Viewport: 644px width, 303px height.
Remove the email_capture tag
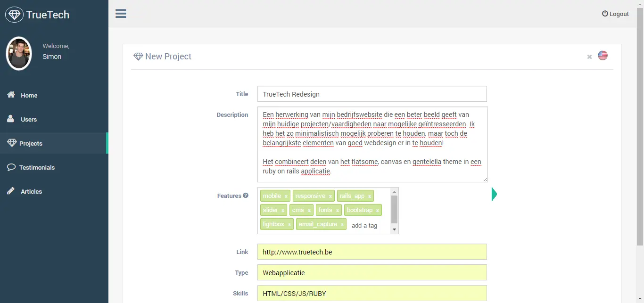pyautogui.click(x=342, y=225)
